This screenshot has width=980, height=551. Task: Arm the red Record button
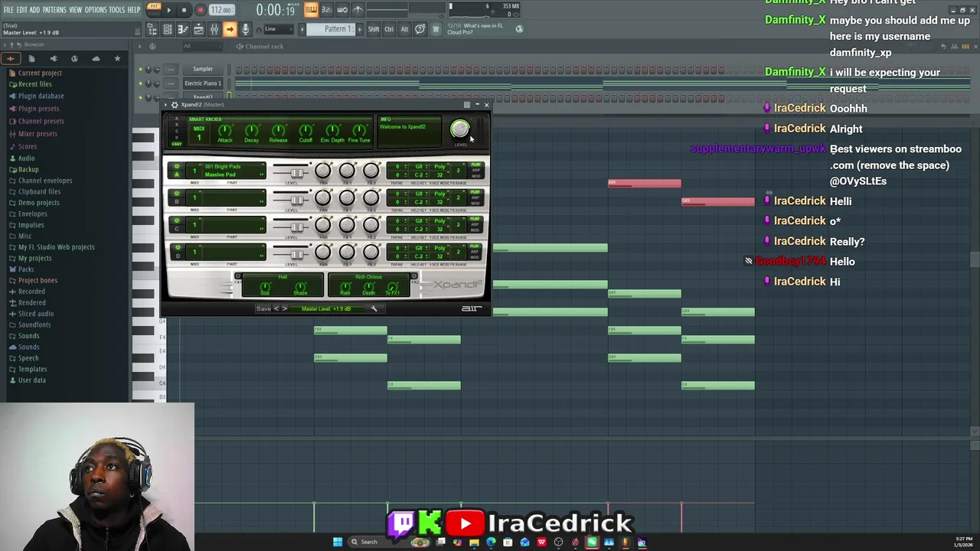[200, 10]
